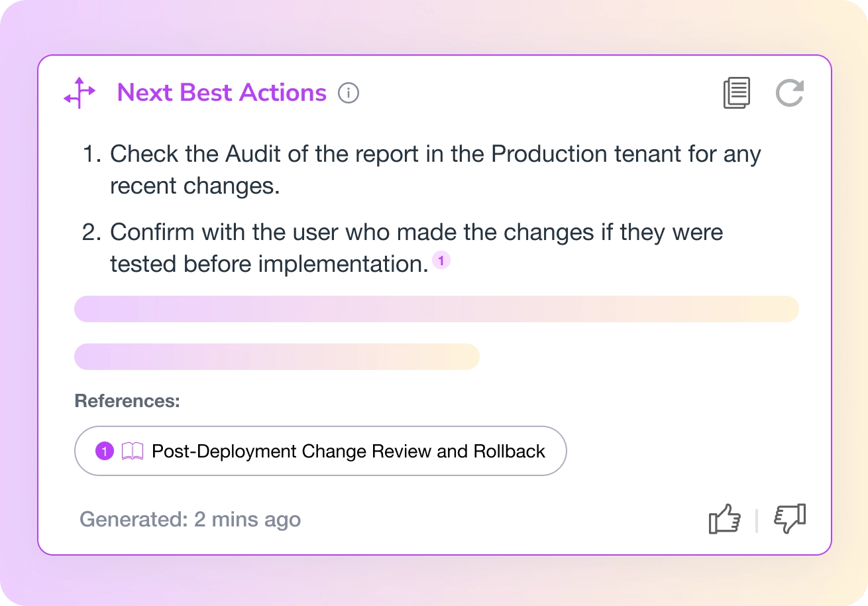Viewport: 868px width, 606px height.
Task: Give thumbs down feedback
Action: click(790, 518)
